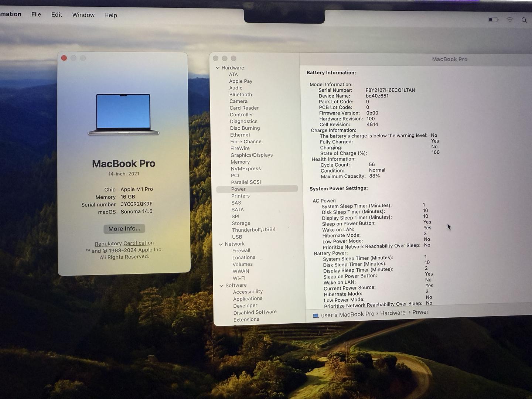Click Hardware in the bottom path bar

pos(392,313)
